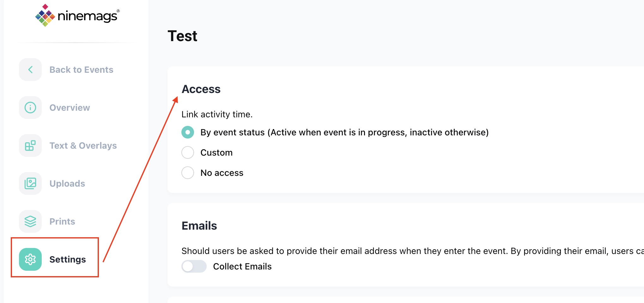Viewport: 644px width, 303px height.
Task: Click the 'No access' option label
Action: coord(222,173)
